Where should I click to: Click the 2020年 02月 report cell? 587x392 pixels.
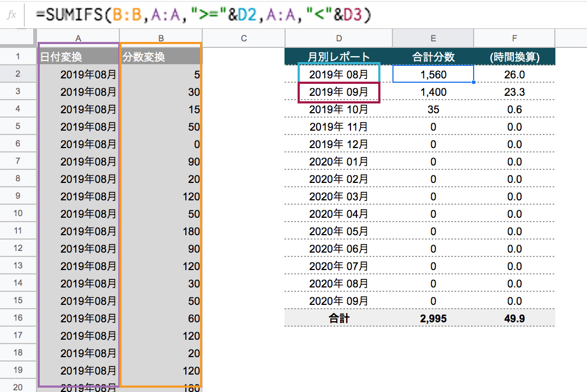(339, 179)
